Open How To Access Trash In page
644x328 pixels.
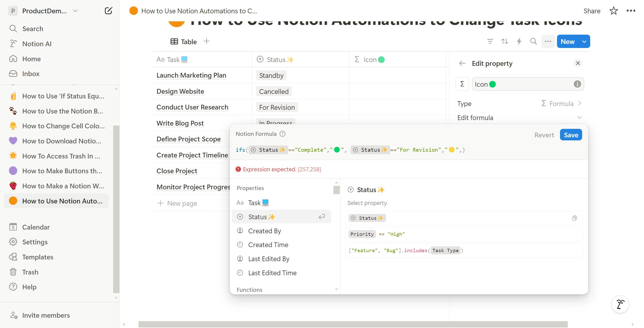pyautogui.click(x=57, y=156)
